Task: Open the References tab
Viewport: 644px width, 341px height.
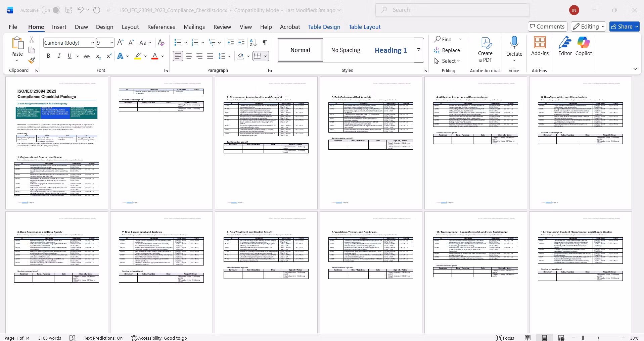Action: 161,27
